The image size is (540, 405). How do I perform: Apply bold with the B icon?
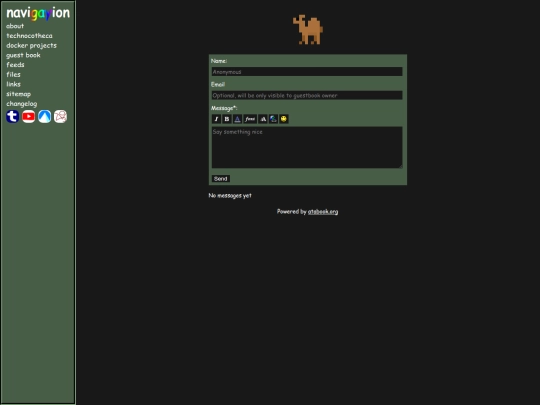(227, 119)
